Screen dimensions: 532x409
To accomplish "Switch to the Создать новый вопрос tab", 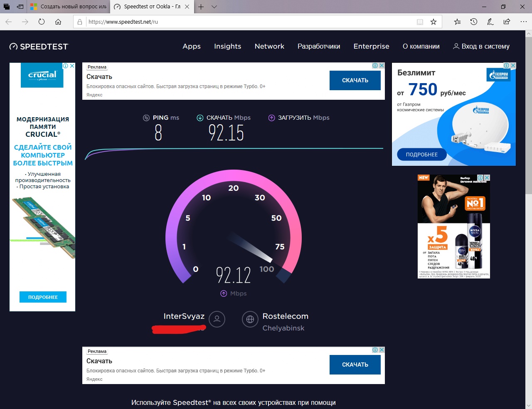I will [x=69, y=7].
